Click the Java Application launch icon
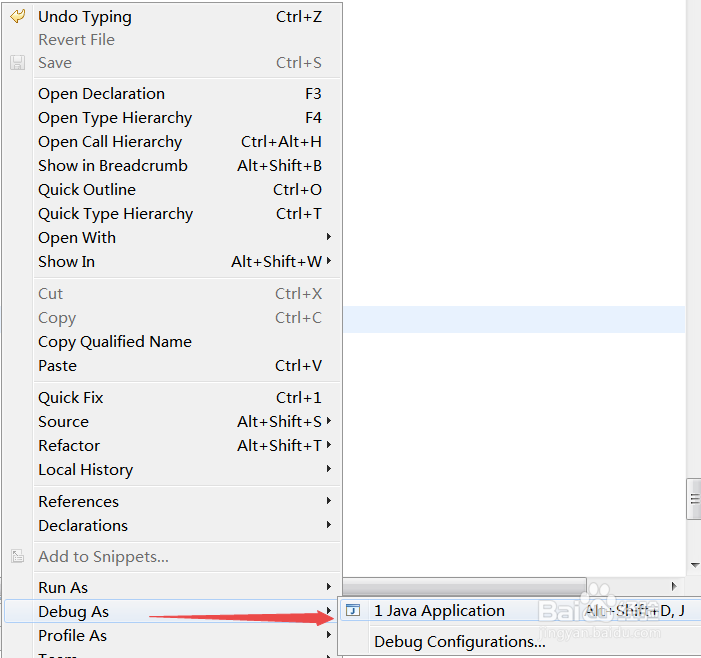The image size is (701, 658). click(353, 610)
